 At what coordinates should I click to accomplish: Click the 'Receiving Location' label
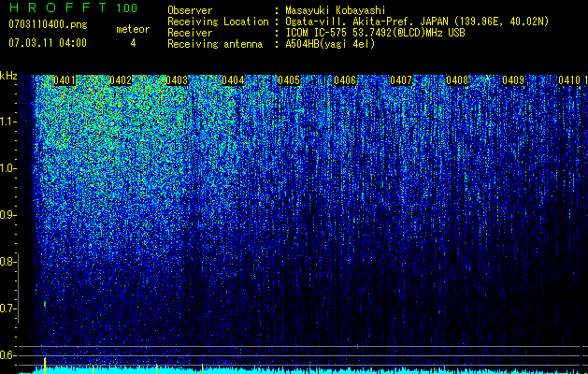(x=218, y=22)
